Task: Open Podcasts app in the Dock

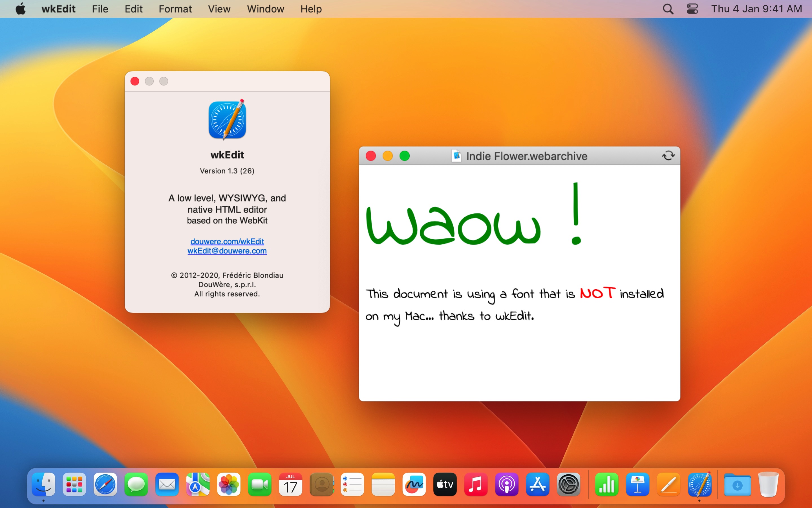Action: click(x=507, y=485)
